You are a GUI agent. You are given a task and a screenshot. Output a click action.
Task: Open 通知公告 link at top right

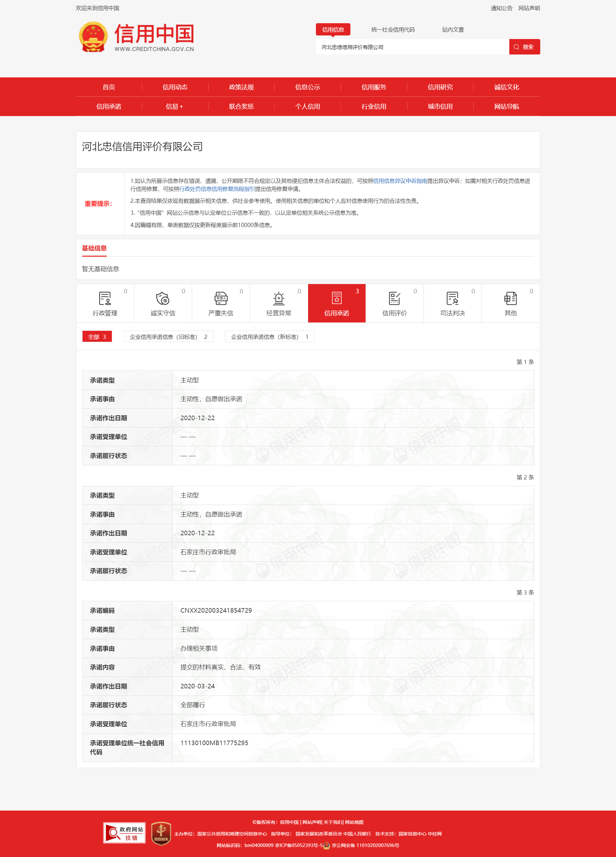(501, 8)
